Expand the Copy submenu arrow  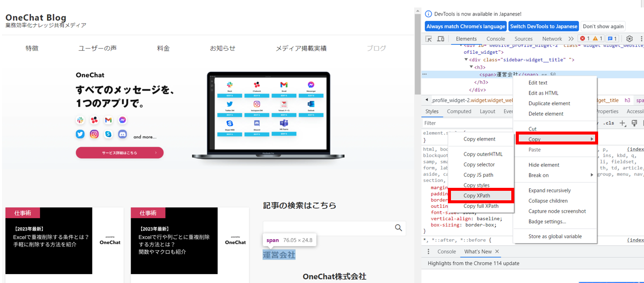592,139
